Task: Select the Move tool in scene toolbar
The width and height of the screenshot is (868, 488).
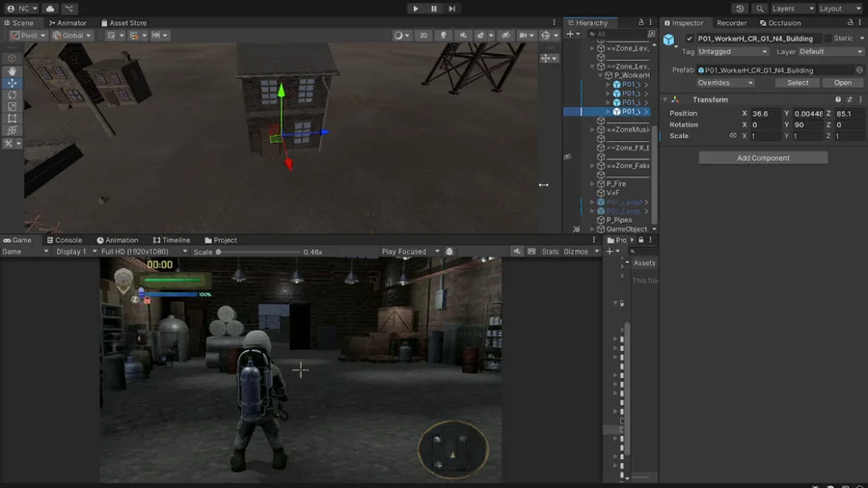Action: (12, 83)
